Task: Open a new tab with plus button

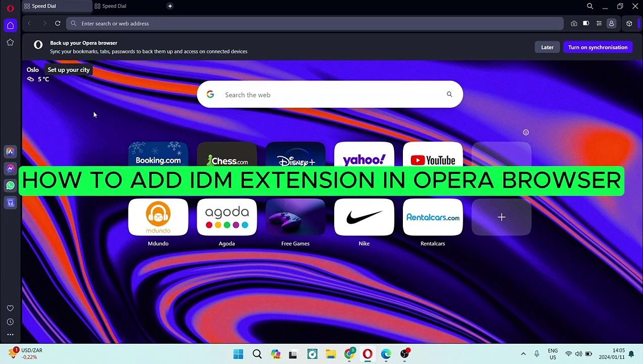Action: point(170,6)
